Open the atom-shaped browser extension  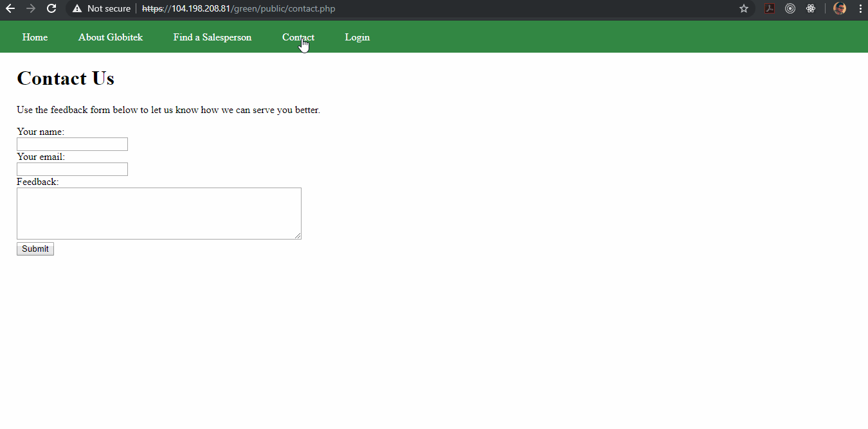811,9
